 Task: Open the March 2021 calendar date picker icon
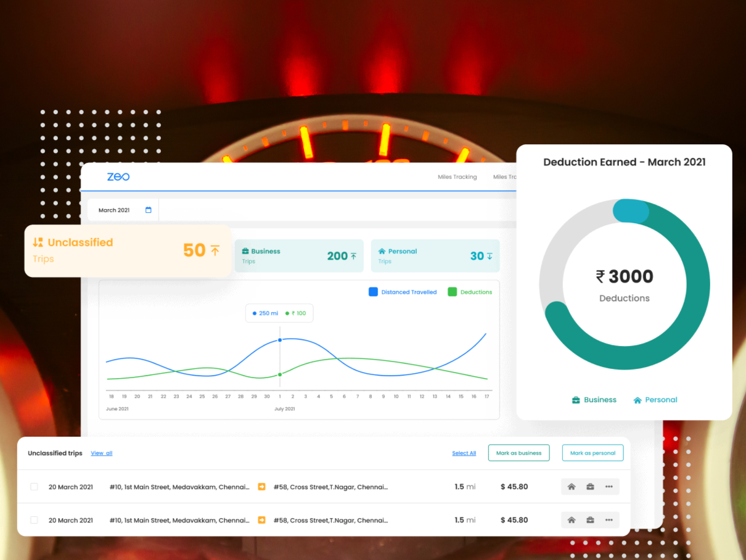pyautogui.click(x=148, y=210)
